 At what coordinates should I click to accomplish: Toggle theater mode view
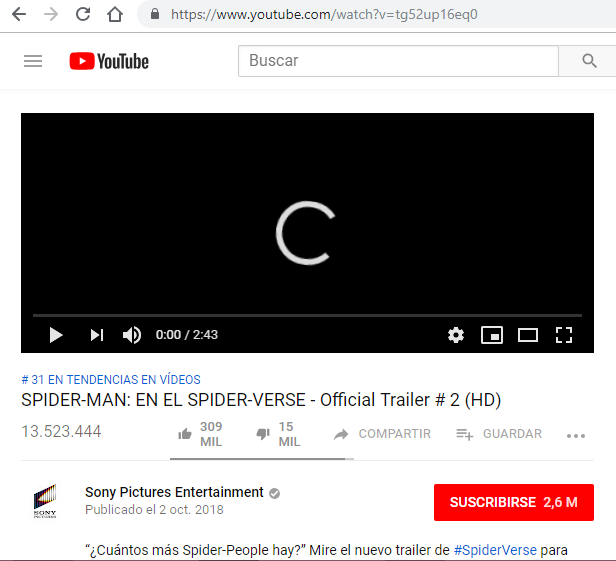[x=528, y=335]
